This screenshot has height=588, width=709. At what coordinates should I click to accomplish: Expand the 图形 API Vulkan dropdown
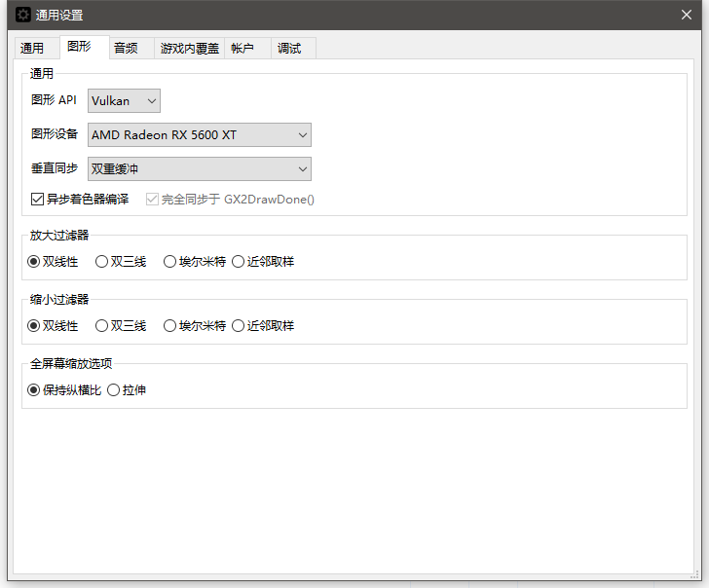click(x=124, y=100)
